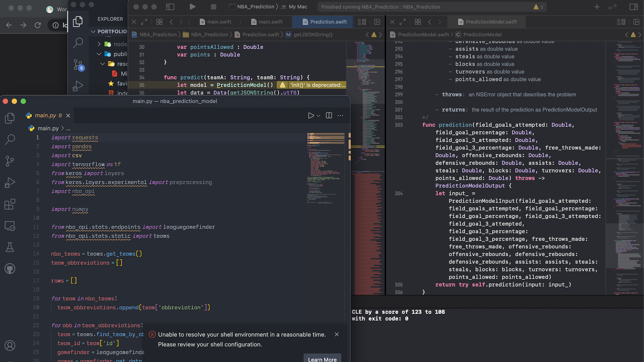Screen dimensions: 644x362
Task: Open Explorer in back VS Code window
Action: tap(78, 21)
